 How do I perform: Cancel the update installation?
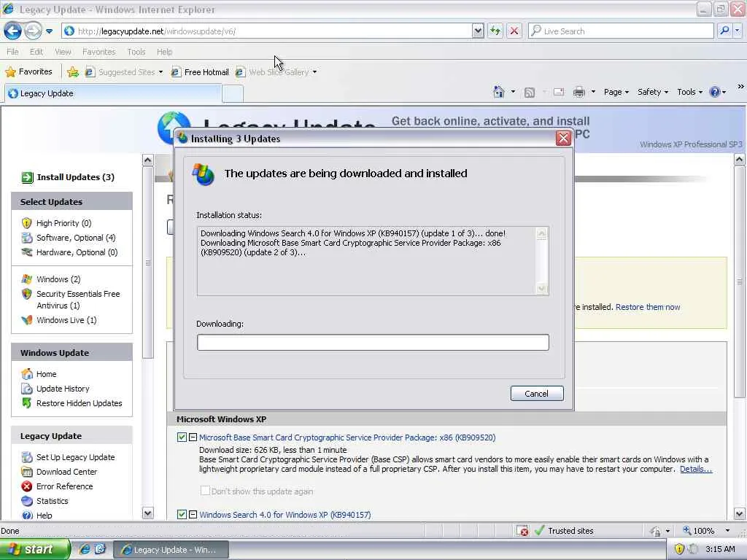[x=537, y=393]
